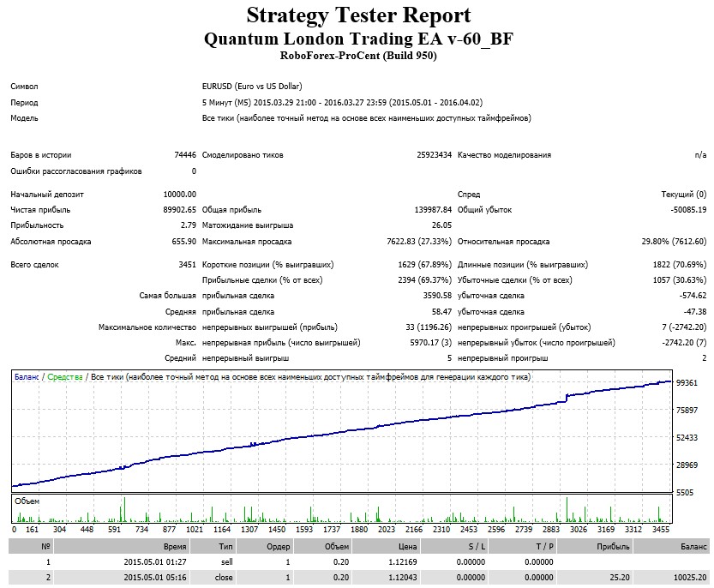Click profit trades value '2394 (69.37%)'
The width and height of the screenshot is (714, 588).
pos(424,280)
